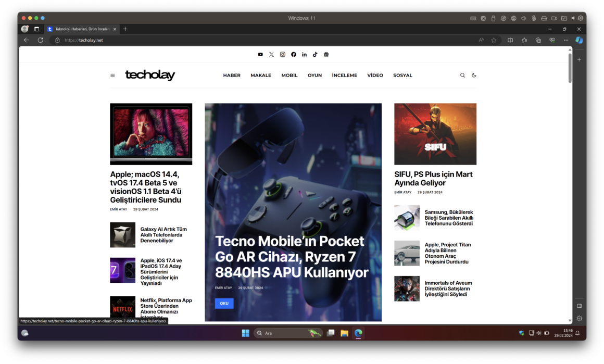This screenshot has width=604, height=364.
Task: Open the MOBİL category
Action: (x=290, y=76)
